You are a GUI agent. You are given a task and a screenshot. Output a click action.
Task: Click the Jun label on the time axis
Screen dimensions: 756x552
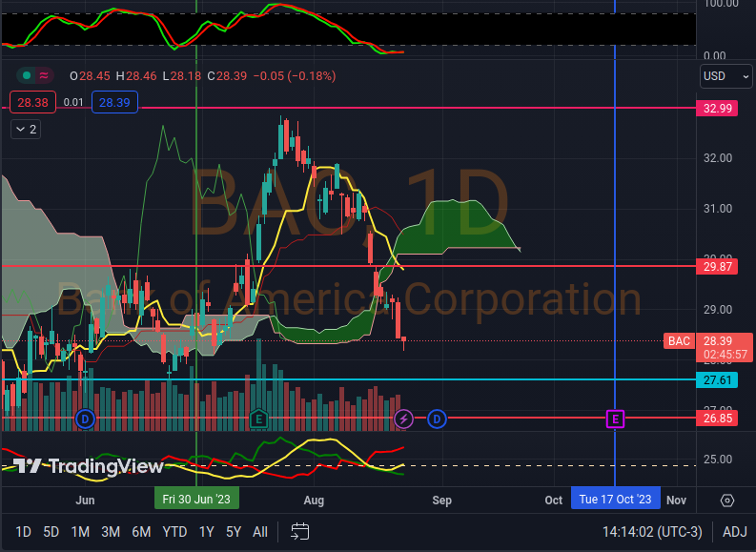85,501
